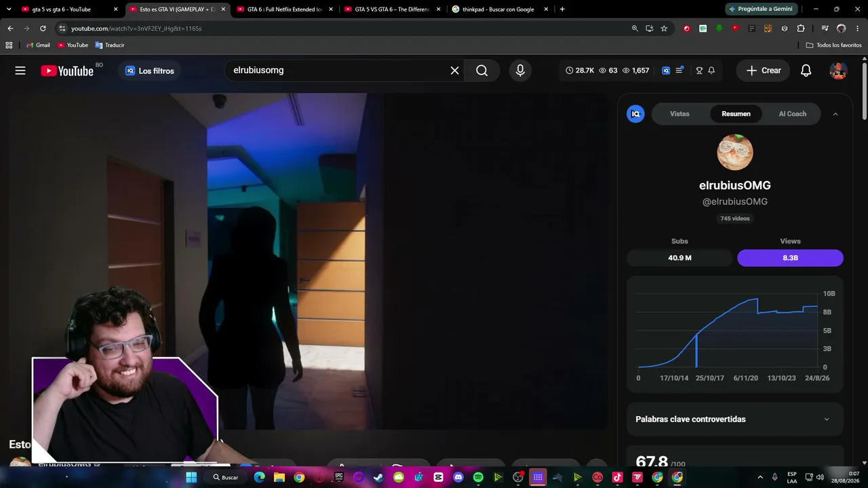Bookmark this page with the star
The height and width of the screenshot is (488, 868).
pyautogui.click(x=664, y=28)
